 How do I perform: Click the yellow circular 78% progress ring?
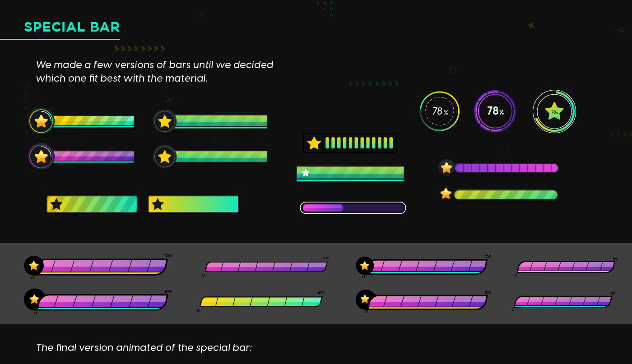click(439, 111)
